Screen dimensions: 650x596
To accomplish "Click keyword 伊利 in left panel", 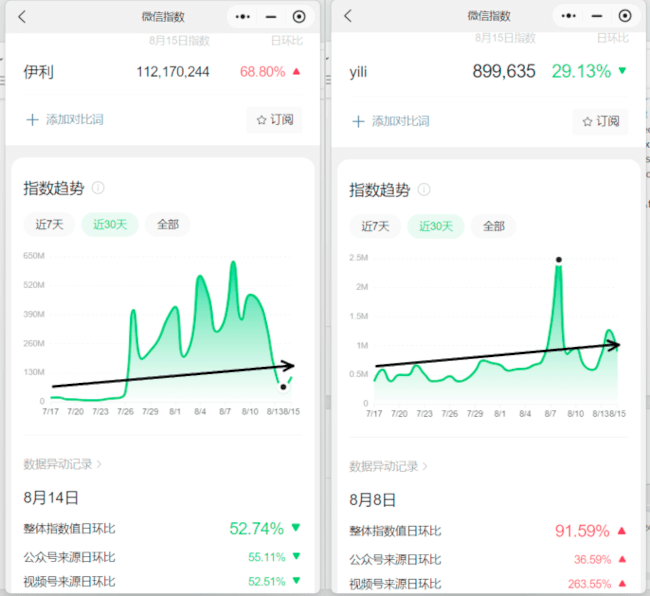I will [39, 72].
